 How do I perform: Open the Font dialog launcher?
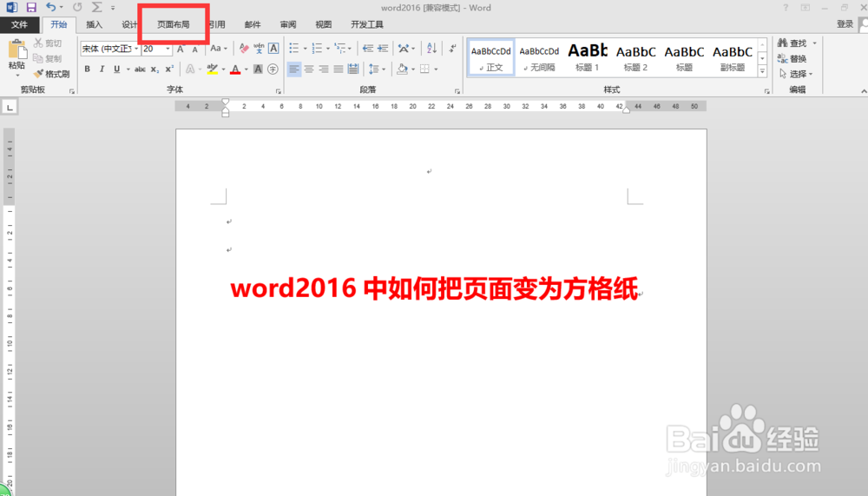pos(278,91)
